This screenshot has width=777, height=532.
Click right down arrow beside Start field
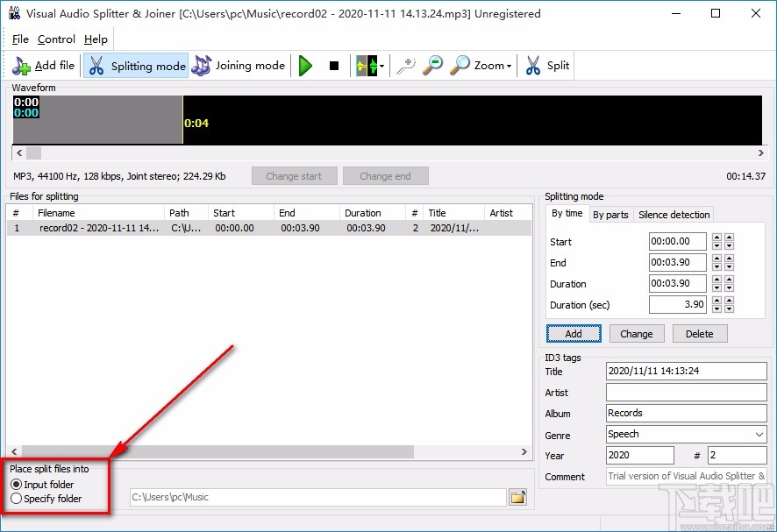(x=729, y=245)
